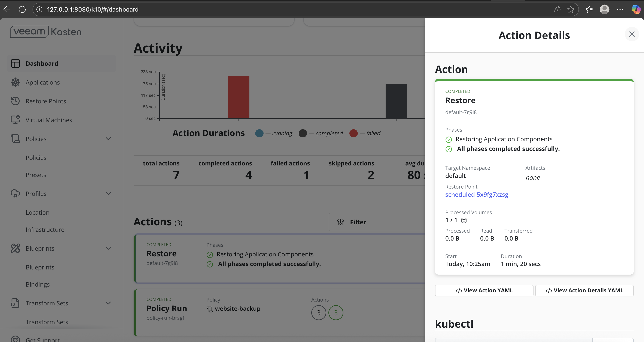Click View Action Details YAML button
644x342 pixels.
584,290
